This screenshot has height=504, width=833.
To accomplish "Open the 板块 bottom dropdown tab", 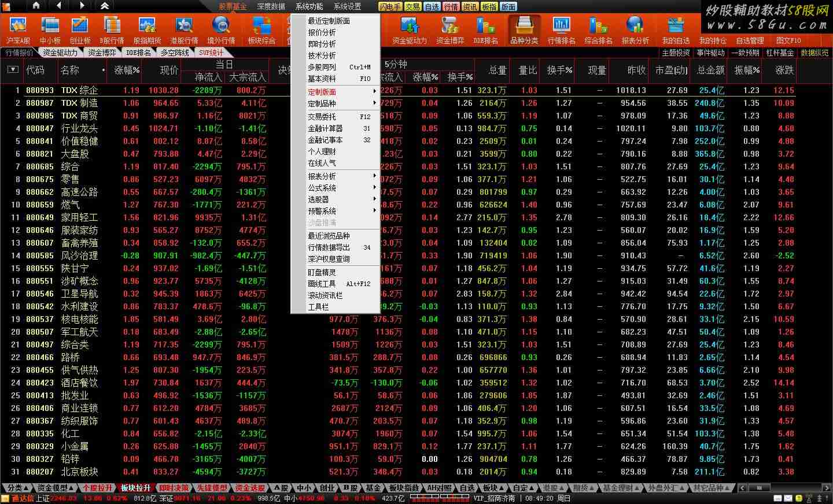I will 493,488.
